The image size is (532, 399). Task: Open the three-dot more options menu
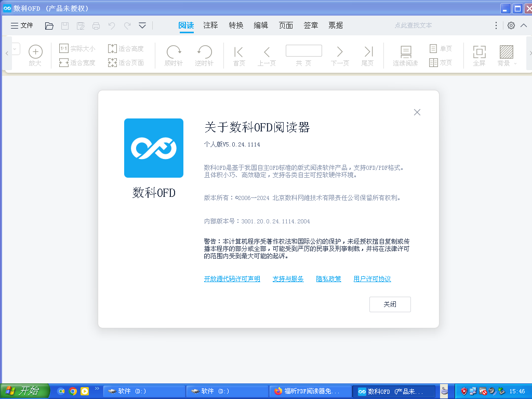pos(496,25)
